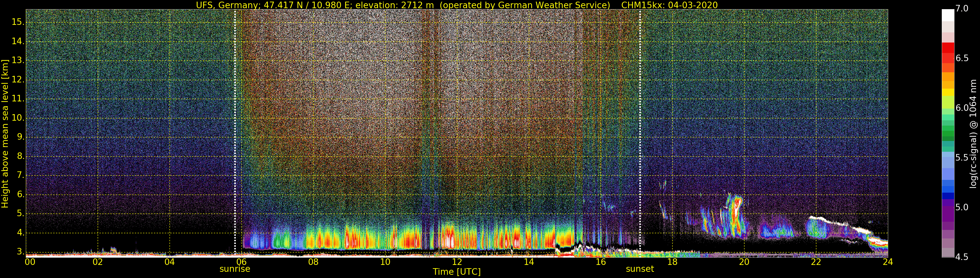Screen dimensions: 980x278
Task: Click the sunset label below the time axis
Action: point(640,269)
